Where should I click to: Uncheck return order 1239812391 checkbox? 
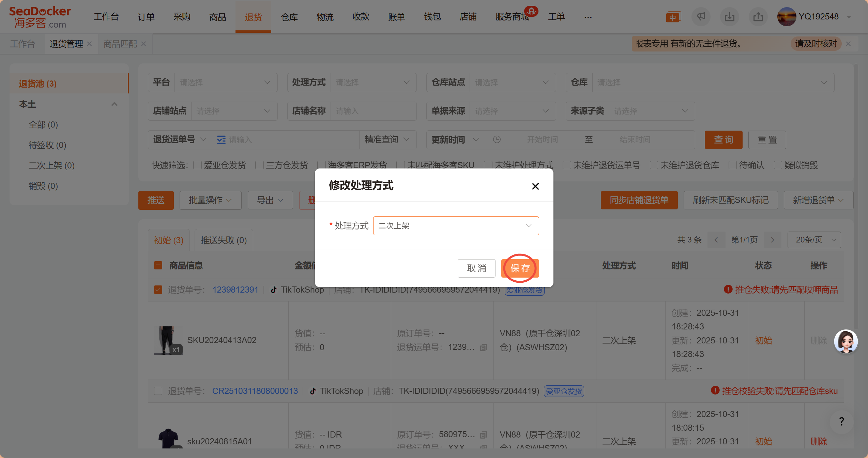click(x=158, y=290)
